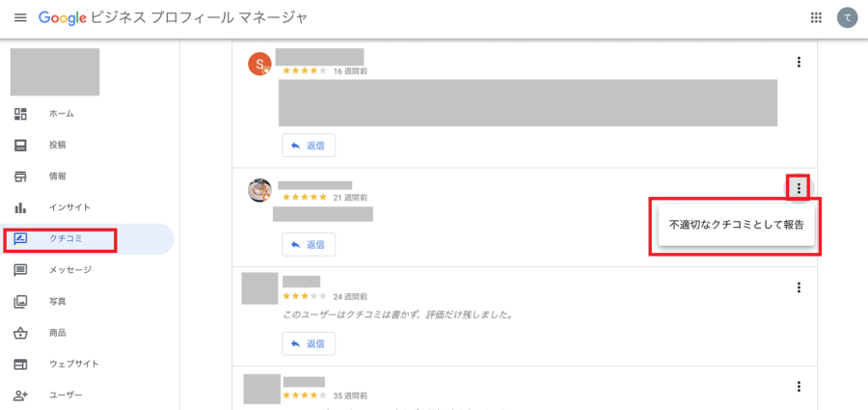
Task: Open the account profile avatar
Action: point(847,17)
